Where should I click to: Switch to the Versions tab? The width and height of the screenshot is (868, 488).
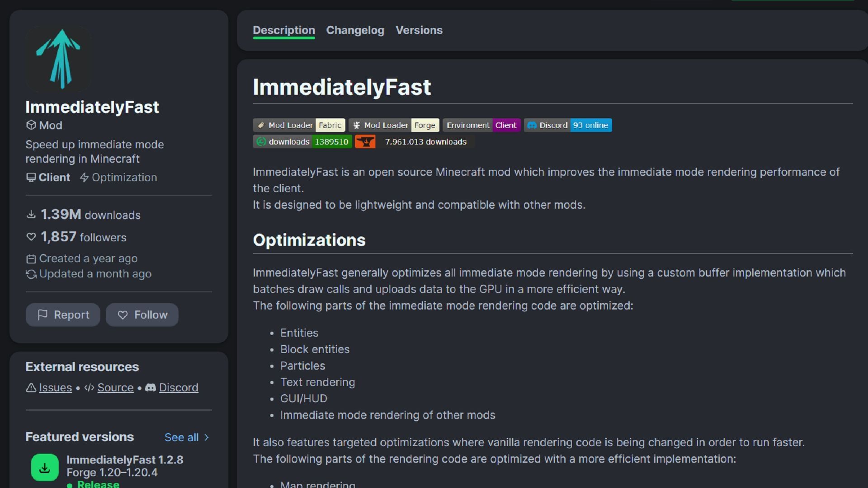[x=419, y=30]
